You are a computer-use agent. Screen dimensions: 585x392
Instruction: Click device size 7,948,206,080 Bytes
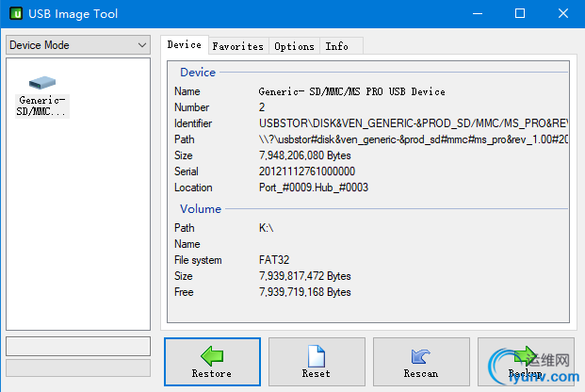(x=305, y=155)
